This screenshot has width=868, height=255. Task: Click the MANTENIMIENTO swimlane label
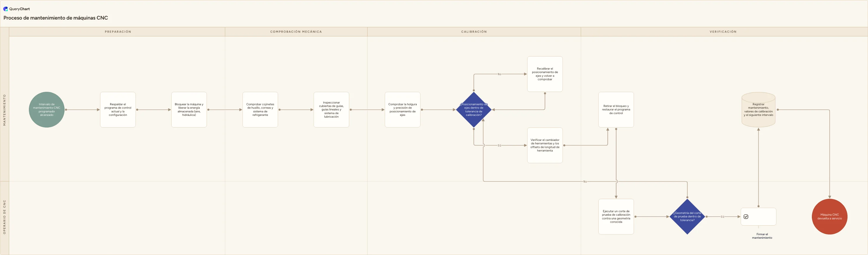point(5,110)
